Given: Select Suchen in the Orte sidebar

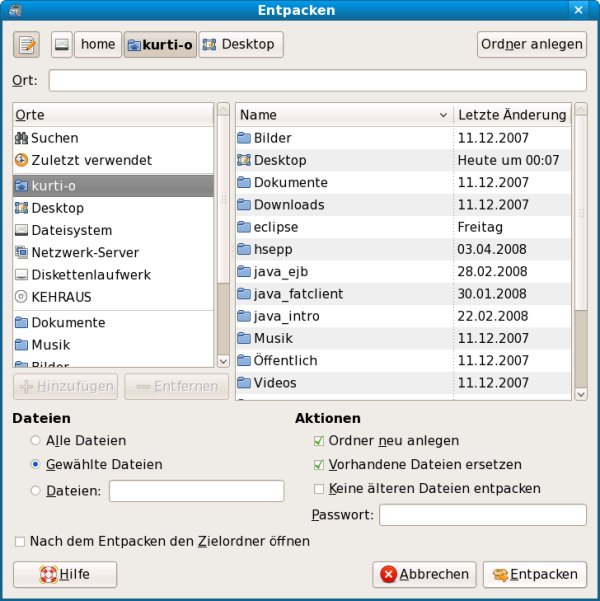Looking at the screenshot, I should pos(55,138).
